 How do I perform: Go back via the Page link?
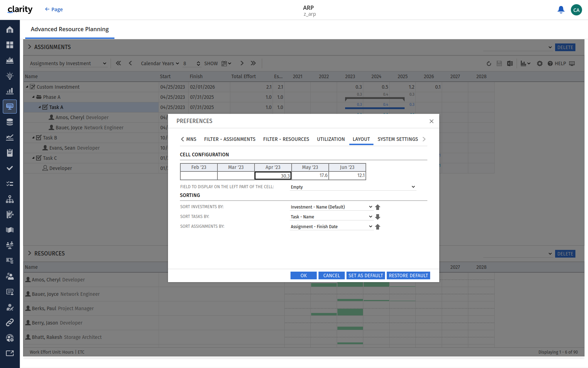[x=54, y=9]
